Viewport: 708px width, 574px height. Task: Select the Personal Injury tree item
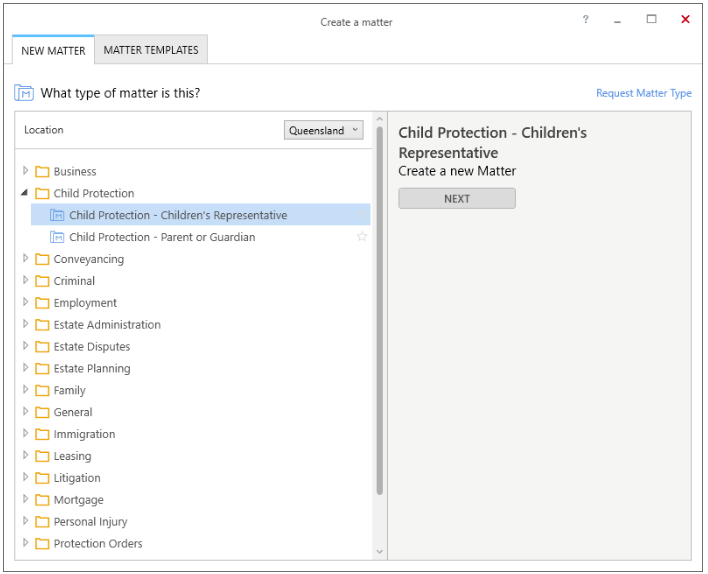[x=90, y=522]
